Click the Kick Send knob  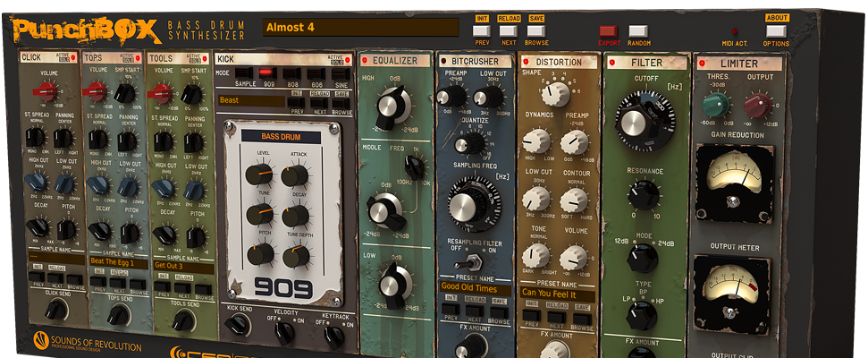pos(237,324)
